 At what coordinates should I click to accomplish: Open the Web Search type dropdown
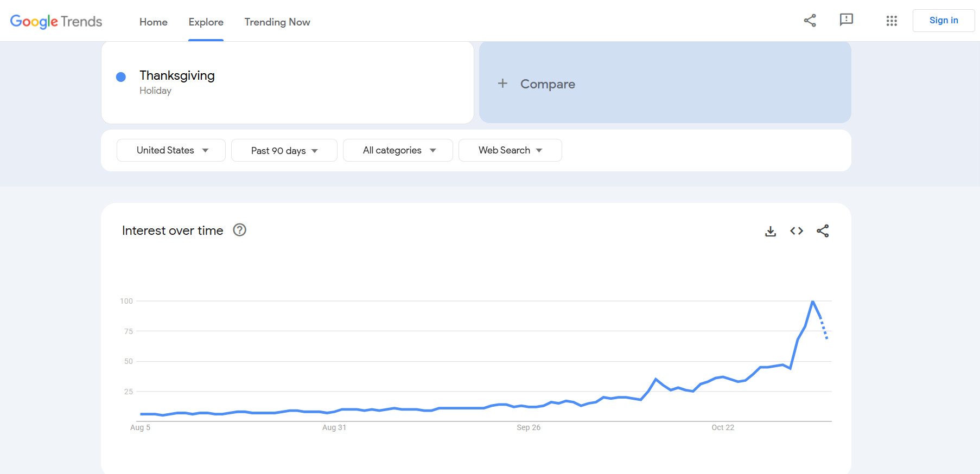coord(510,150)
